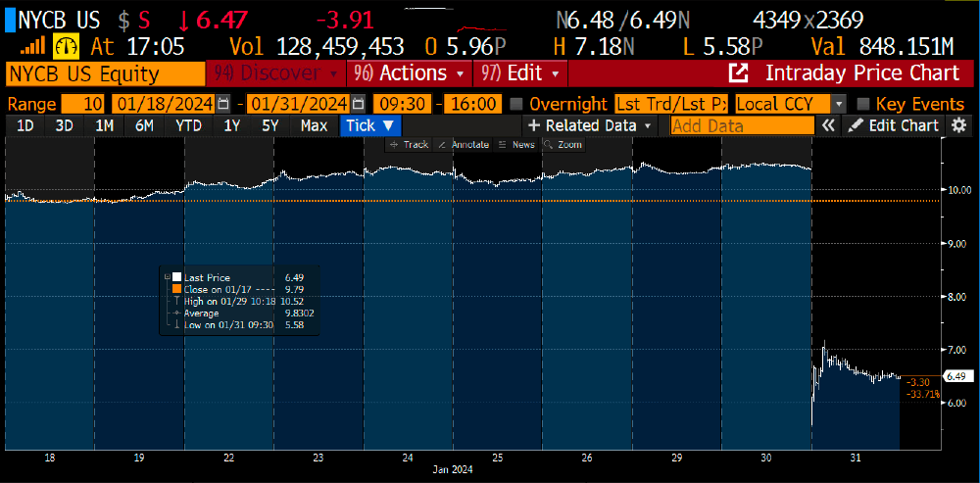Switch to the 1M range tab

[105, 125]
